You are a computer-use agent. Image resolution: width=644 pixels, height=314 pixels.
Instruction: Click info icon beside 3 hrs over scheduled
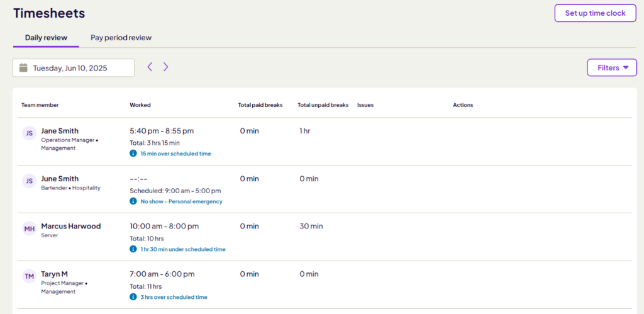133,297
